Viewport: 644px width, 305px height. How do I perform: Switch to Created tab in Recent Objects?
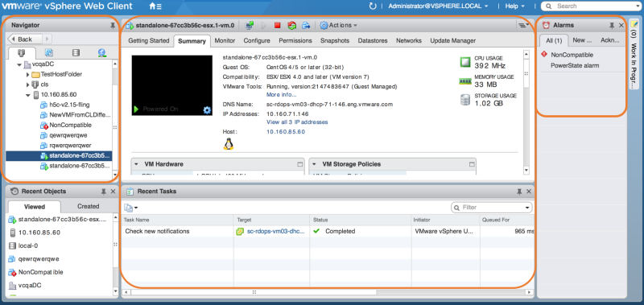[89, 206]
